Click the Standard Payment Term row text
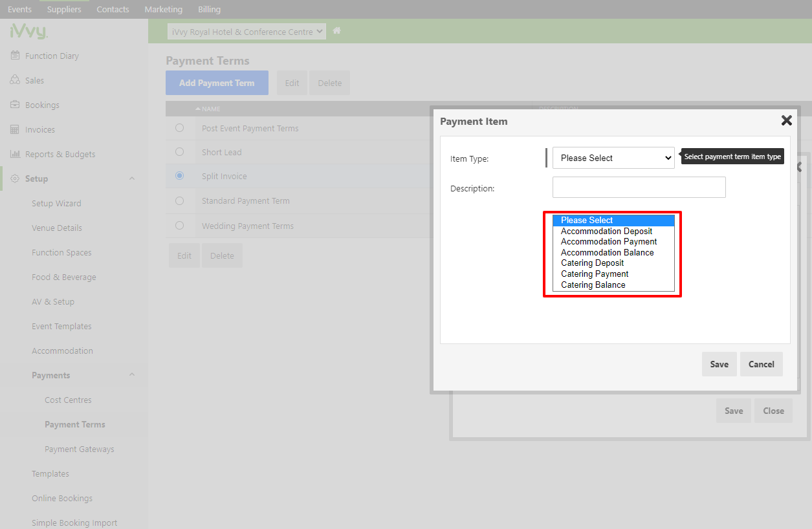This screenshot has height=529, width=812. pyautogui.click(x=246, y=200)
